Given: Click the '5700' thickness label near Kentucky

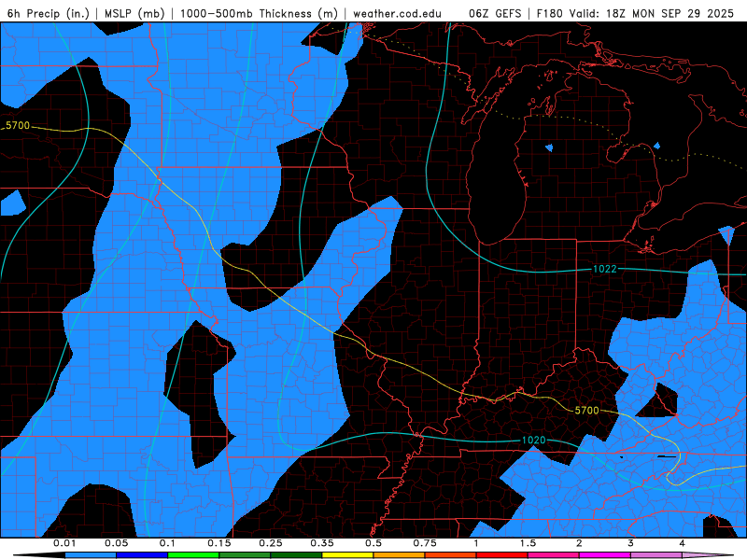Looking at the screenshot, I should (586, 410).
